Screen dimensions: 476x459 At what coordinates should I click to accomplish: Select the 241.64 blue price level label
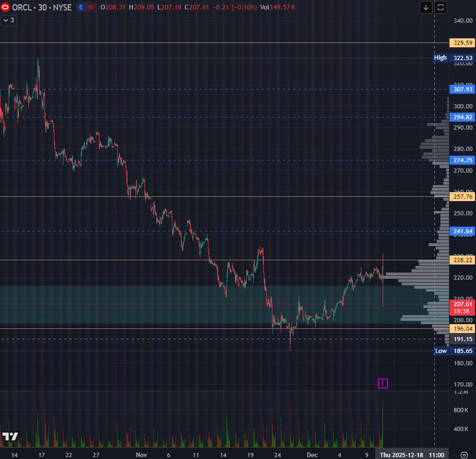point(462,231)
